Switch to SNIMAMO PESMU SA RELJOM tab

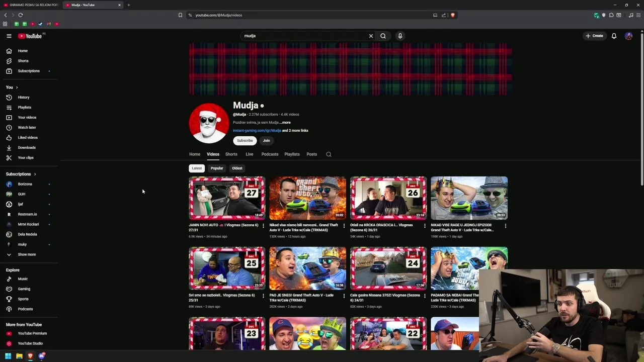click(x=30, y=5)
